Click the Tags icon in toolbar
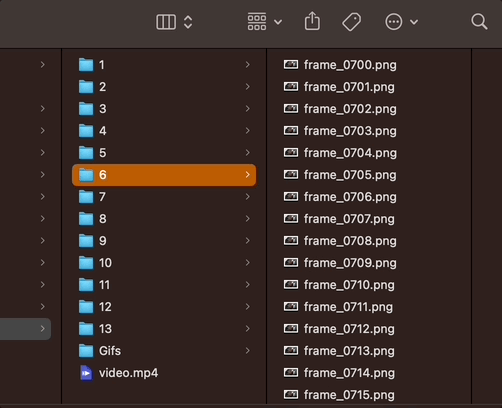The height and width of the screenshot is (408, 502). [x=351, y=22]
